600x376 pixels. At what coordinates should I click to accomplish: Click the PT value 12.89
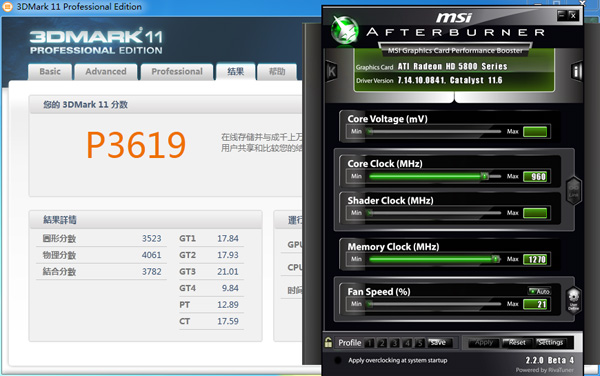click(228, 304)
